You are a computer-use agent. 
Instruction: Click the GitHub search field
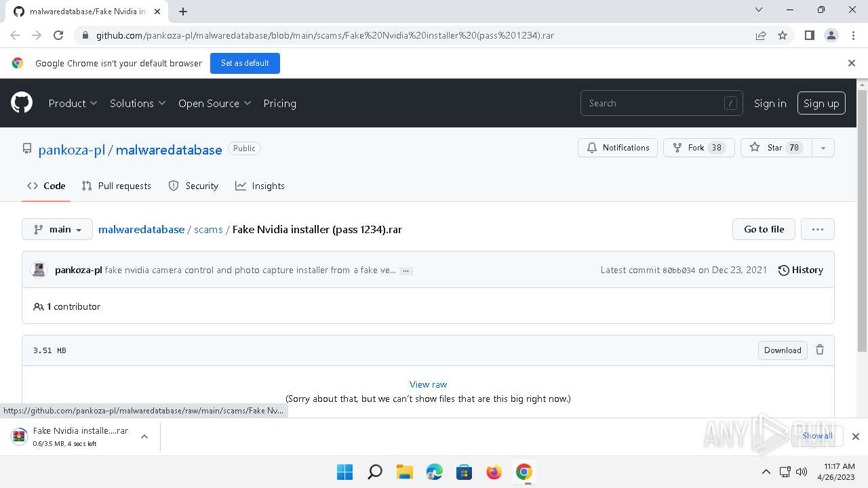pos(661,103)
